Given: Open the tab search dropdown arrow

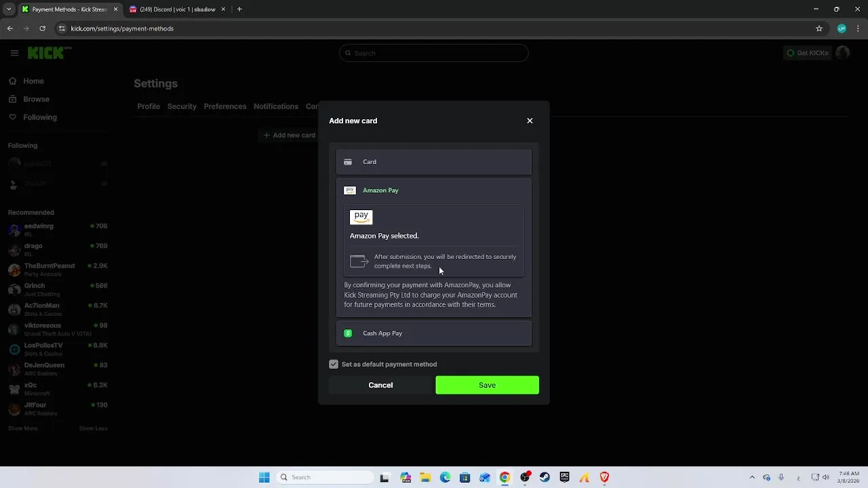Looking at the screenshot, I should point(9,9).
